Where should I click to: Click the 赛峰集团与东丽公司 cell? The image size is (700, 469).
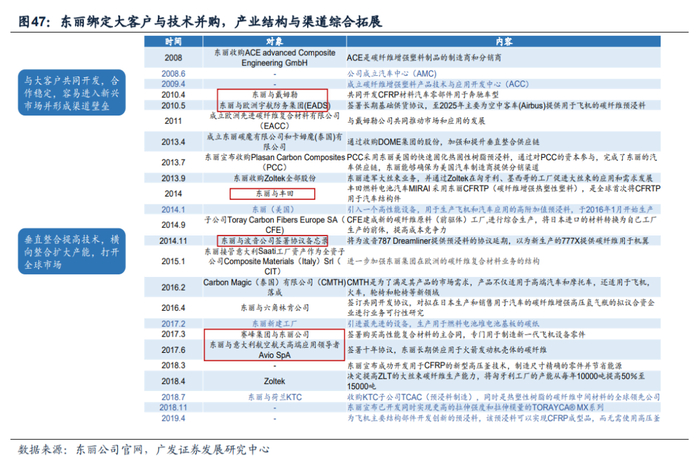coord(275,334)
